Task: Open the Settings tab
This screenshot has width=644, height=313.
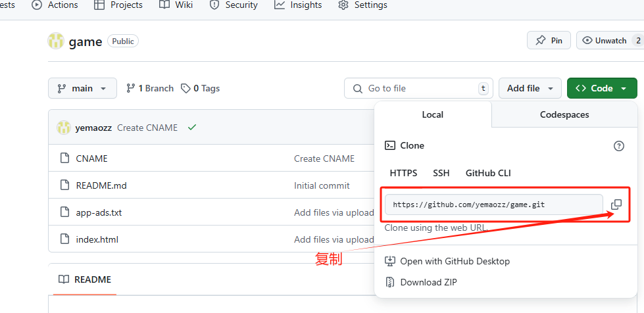Action: (362, 5)
